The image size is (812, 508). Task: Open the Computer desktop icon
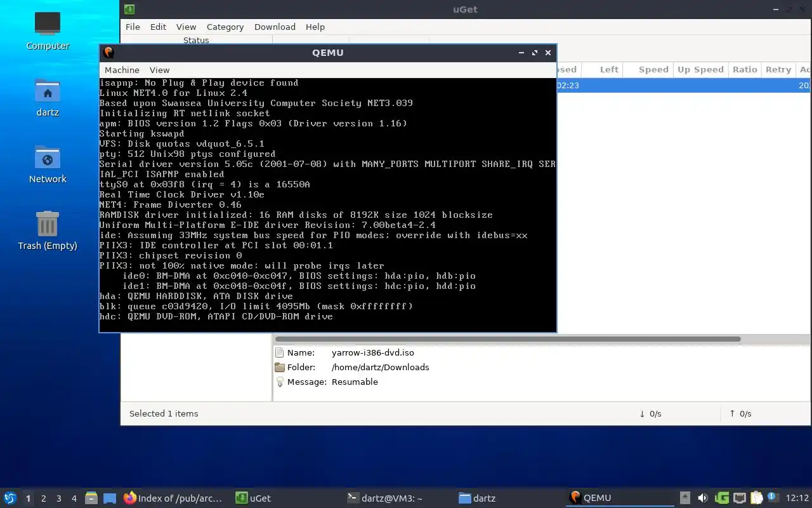tap(48, 30)
